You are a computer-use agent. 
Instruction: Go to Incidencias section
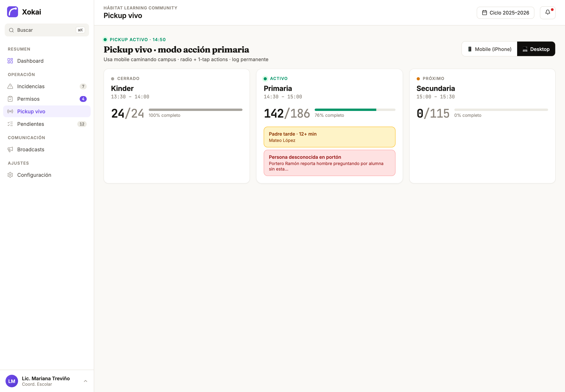tap(47, 86)
